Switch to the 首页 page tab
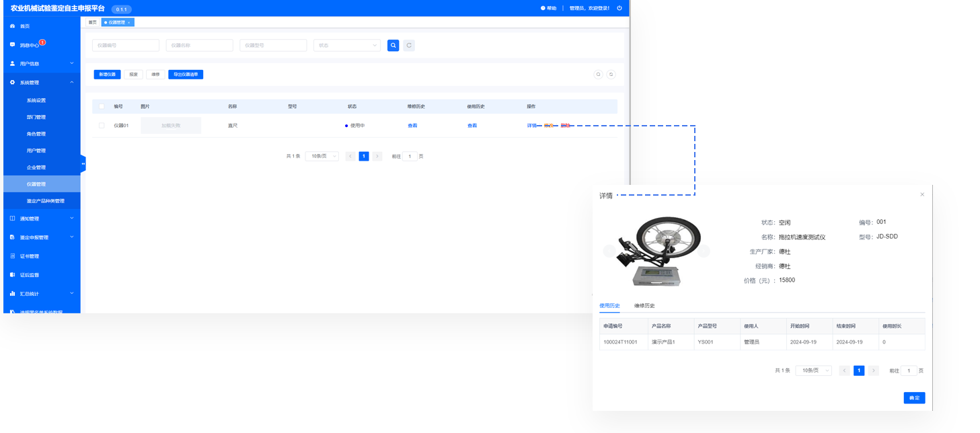980x433 pixels. (93, 22)
